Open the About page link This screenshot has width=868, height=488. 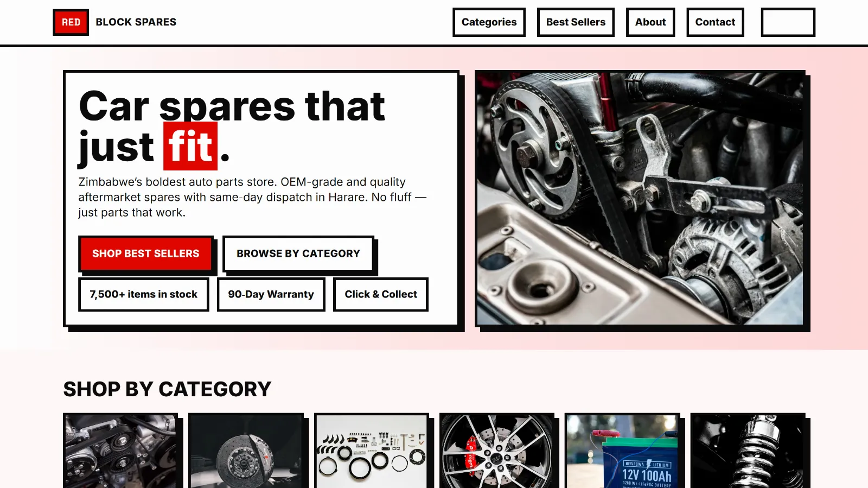[650, 22]
